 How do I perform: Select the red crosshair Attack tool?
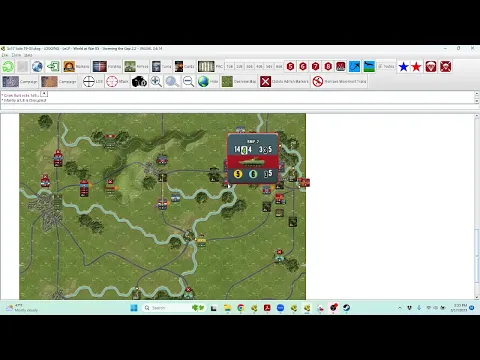click(x=117, y=81)
